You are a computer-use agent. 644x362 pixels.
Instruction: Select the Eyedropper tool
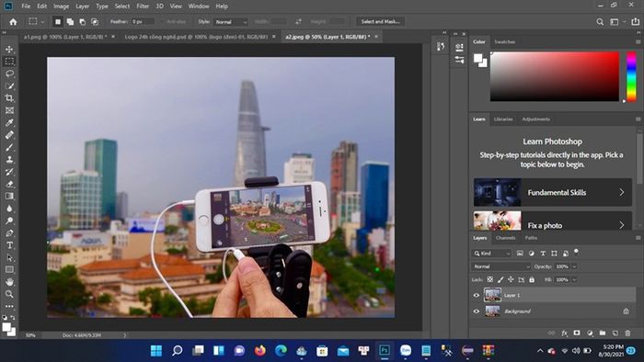9,122
